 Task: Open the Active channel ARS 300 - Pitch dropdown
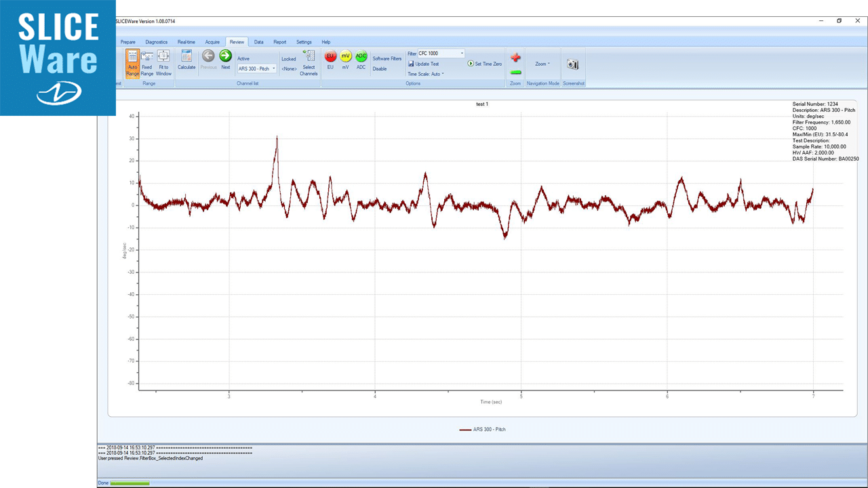[257, 68]
